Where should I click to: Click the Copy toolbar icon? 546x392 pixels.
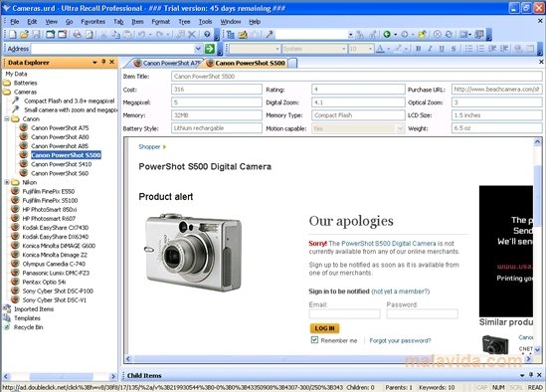point(115,34)
